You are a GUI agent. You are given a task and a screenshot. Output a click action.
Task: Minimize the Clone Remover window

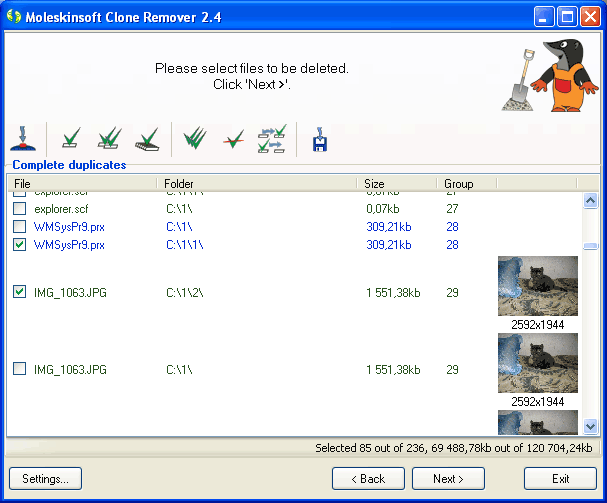(544, 17)
